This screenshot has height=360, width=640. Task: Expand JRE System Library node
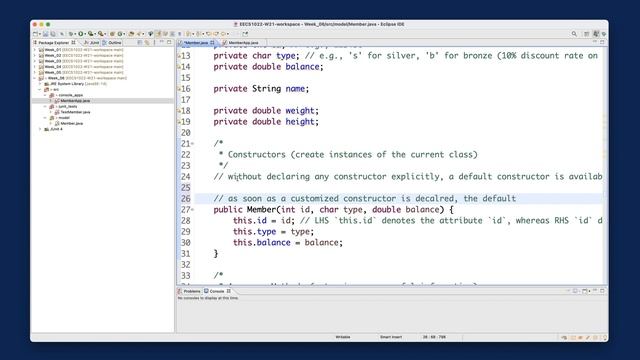pyautogui.click(x=40, y=84)
